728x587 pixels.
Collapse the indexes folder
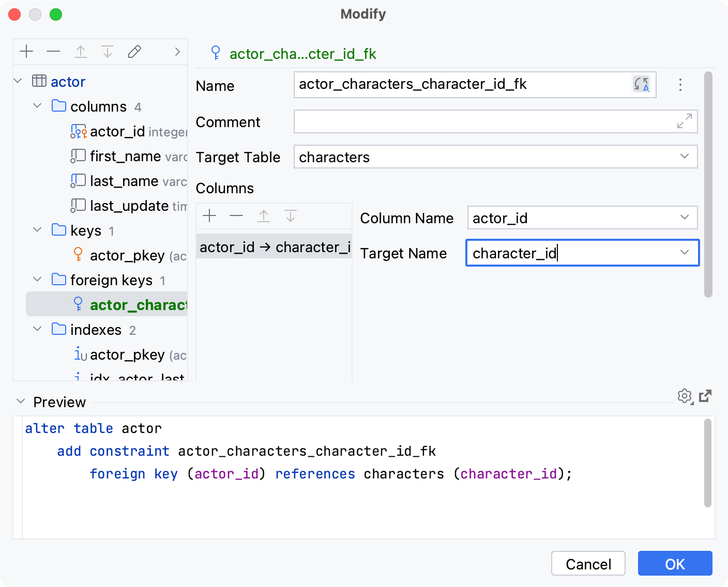click(x=37, y=329)
